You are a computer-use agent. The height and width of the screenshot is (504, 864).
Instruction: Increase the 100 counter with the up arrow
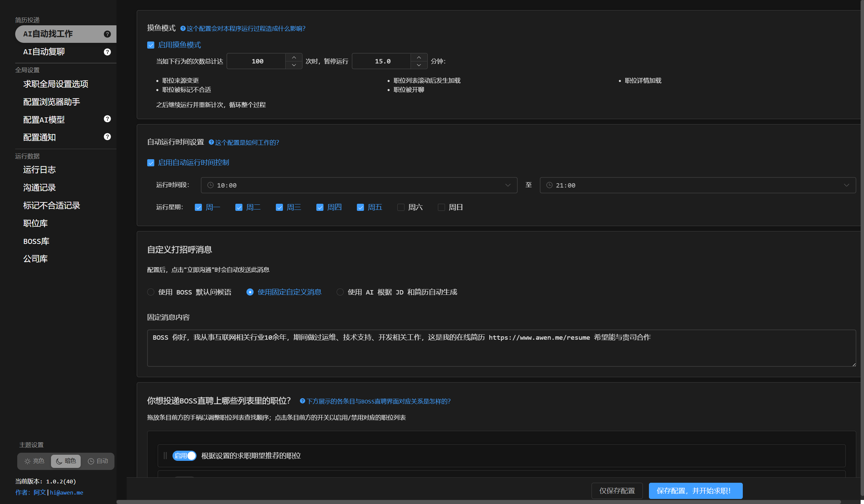coord(294,57)
